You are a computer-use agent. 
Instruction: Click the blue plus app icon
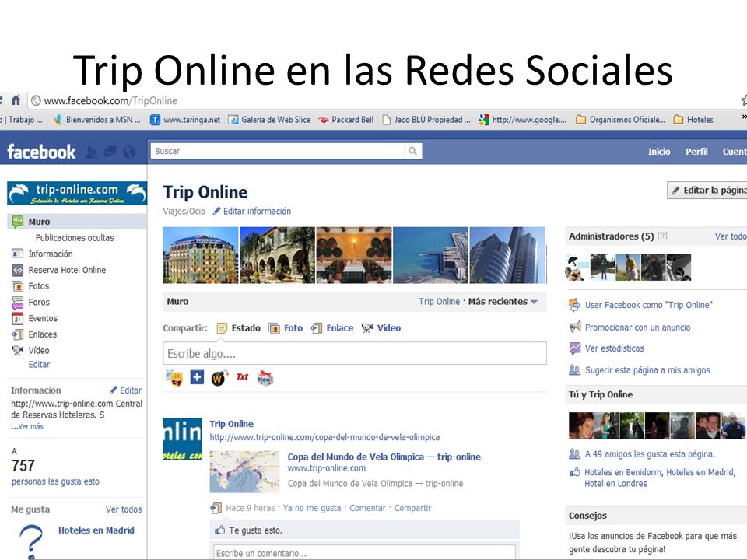(197, 378)
